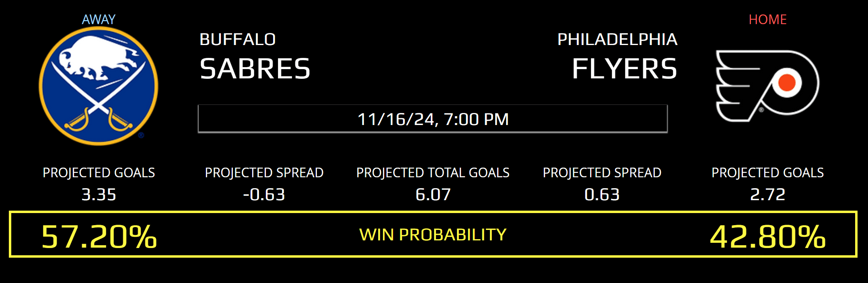Click the 57.20% win probability
The width and height of the screenshot is (868, 283).
pos(99,237)
